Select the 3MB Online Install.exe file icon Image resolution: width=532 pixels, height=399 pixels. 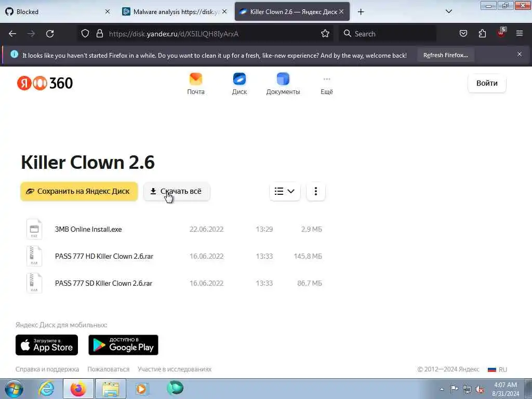point(34,229)
